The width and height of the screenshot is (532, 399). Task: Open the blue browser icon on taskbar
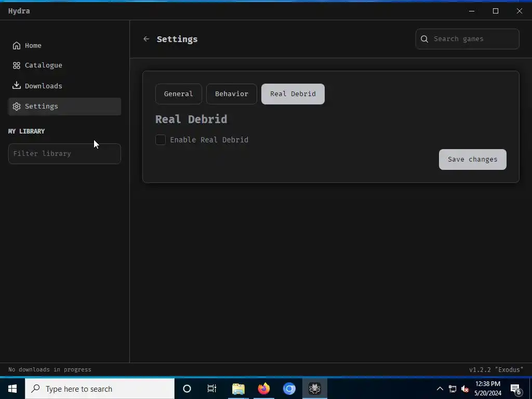[289, 389]
